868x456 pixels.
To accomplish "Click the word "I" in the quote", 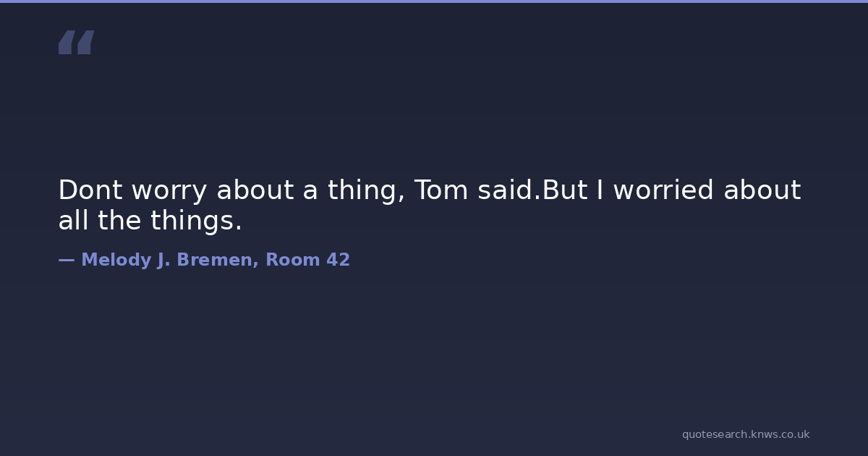I will (600, 190).
